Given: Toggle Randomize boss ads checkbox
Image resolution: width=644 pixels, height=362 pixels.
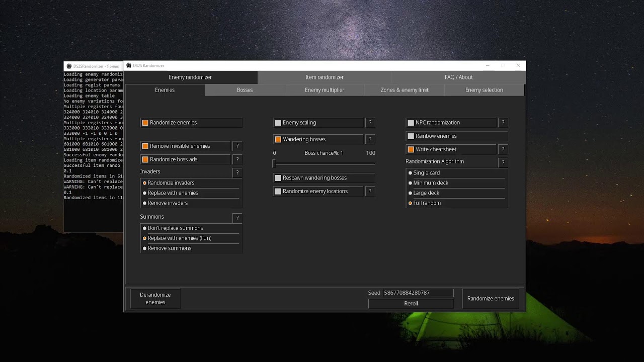Looking at the screenshot, I should click(x=145, y=159).
